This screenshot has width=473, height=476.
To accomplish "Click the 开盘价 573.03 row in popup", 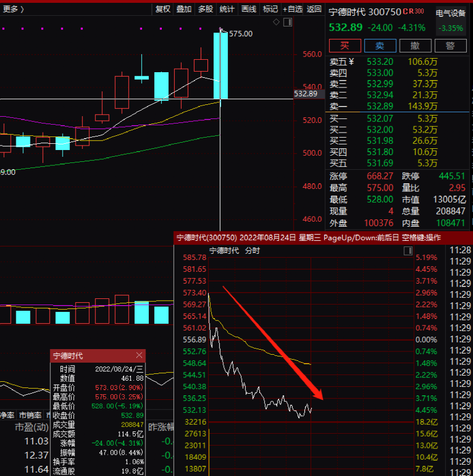I will pos(98,387).
